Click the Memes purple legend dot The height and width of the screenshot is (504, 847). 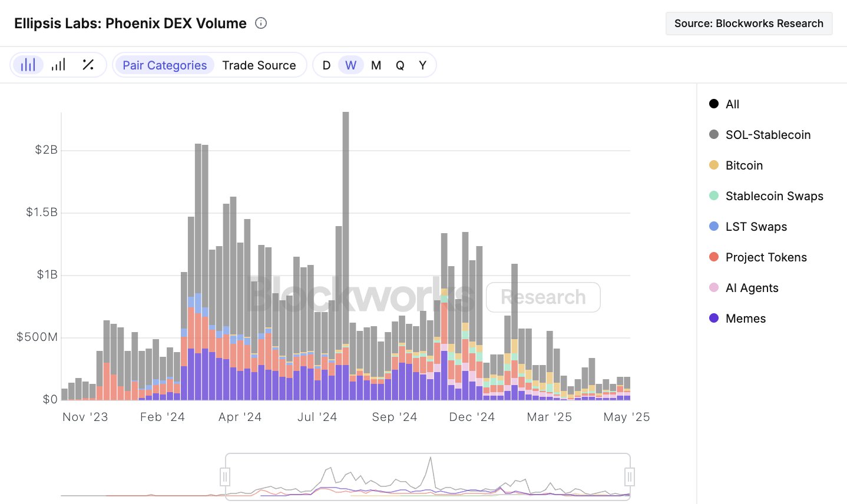pyautogui.click(x=714, y=319)
